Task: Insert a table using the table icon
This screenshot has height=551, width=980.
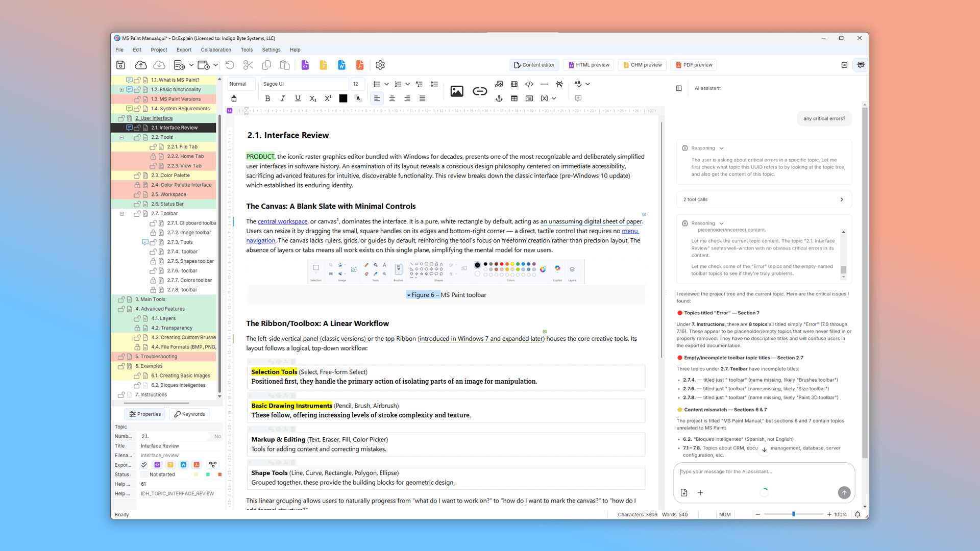Action: coord(514,98)
